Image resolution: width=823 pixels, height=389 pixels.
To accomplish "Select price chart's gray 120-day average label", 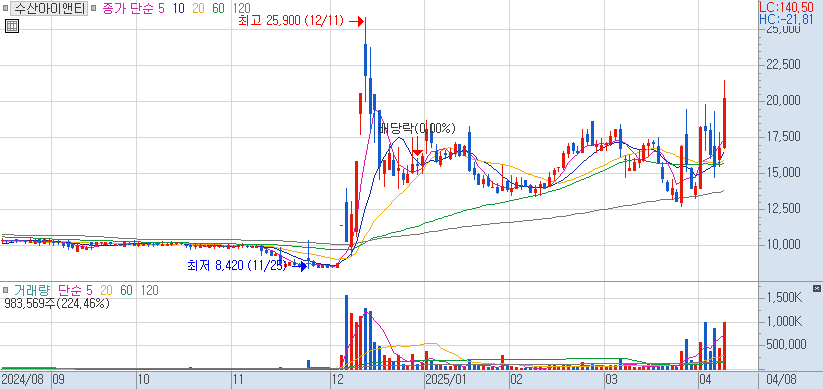I will 241,8.
